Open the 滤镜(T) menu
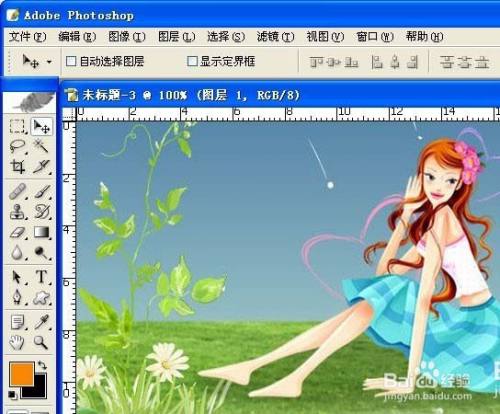Viewport: 500px width, 414px height. point(275,36)
